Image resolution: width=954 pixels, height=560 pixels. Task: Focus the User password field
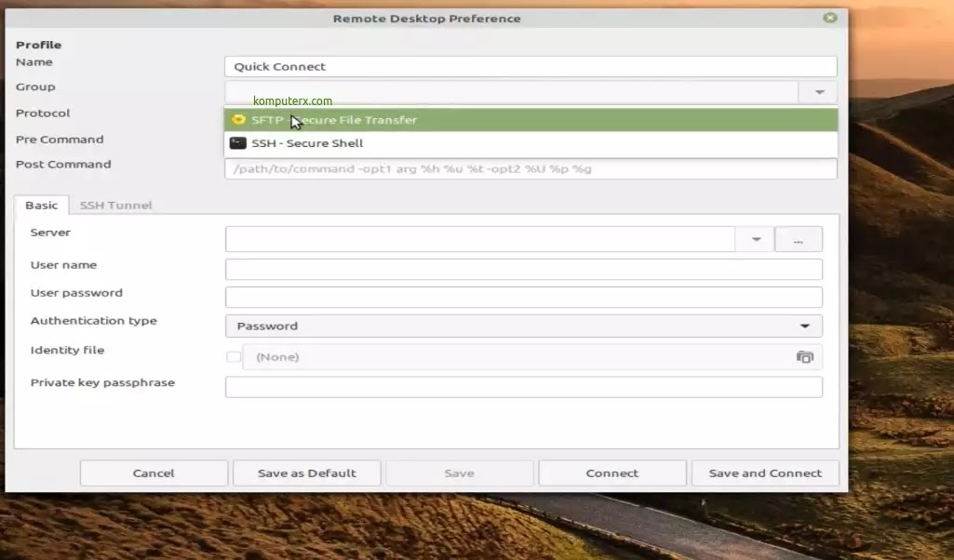tap(524, 298)
